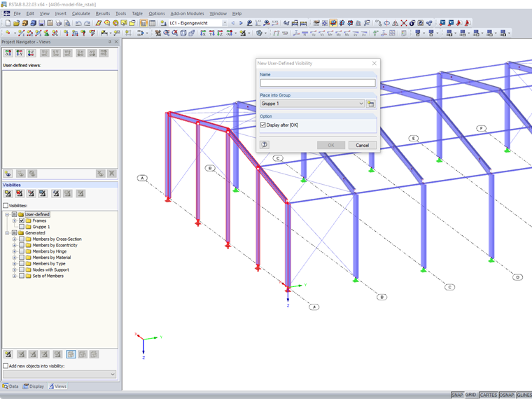The height and width of the screenshot is (399, 532).
Task: Click the View in X direction toolbar icon
Action: point(203,33)
